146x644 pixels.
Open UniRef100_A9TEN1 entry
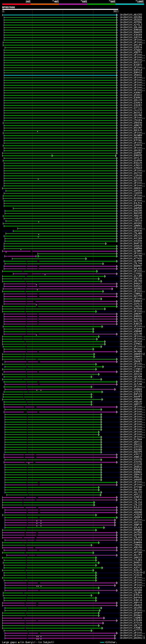(x=131, y=22)
